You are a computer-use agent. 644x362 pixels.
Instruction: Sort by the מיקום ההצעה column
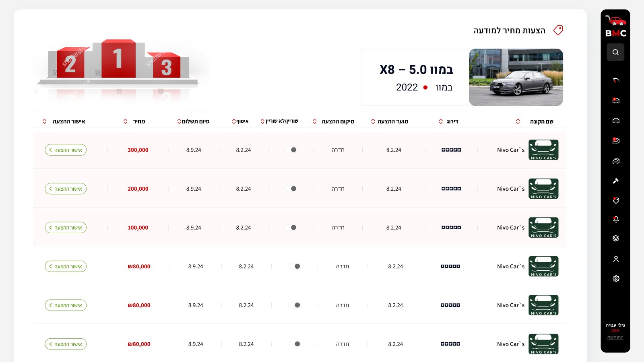(x=315, y=121)
